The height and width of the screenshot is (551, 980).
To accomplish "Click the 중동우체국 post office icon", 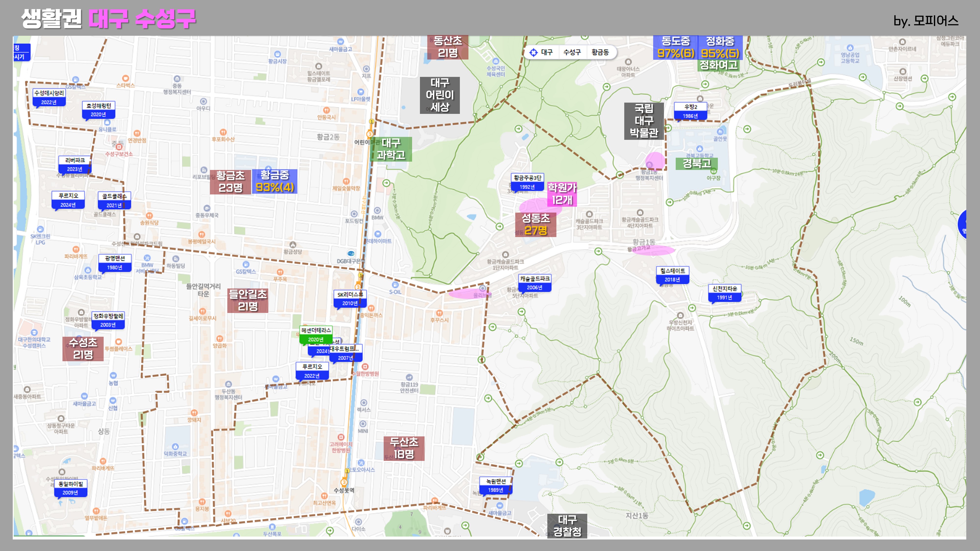I will point(207,208).
